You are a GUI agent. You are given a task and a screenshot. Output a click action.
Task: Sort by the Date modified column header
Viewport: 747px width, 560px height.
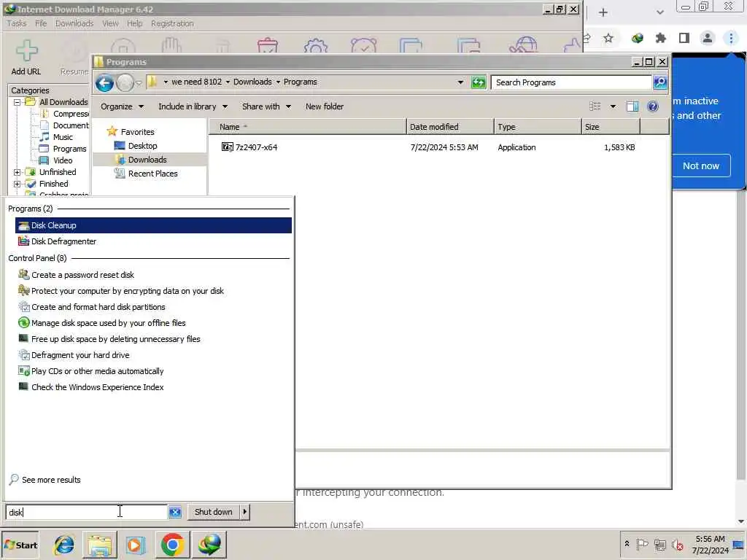coord(450,127)
